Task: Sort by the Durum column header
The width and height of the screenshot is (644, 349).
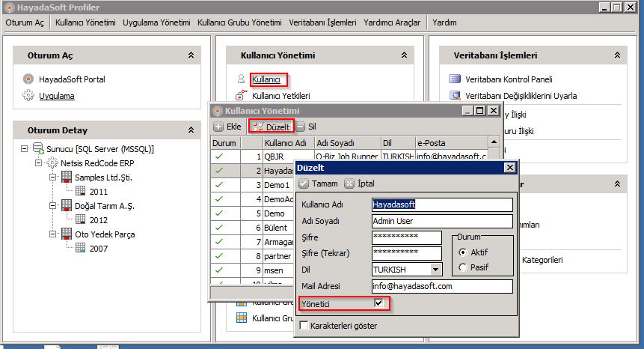Action: tap(225, 143)
